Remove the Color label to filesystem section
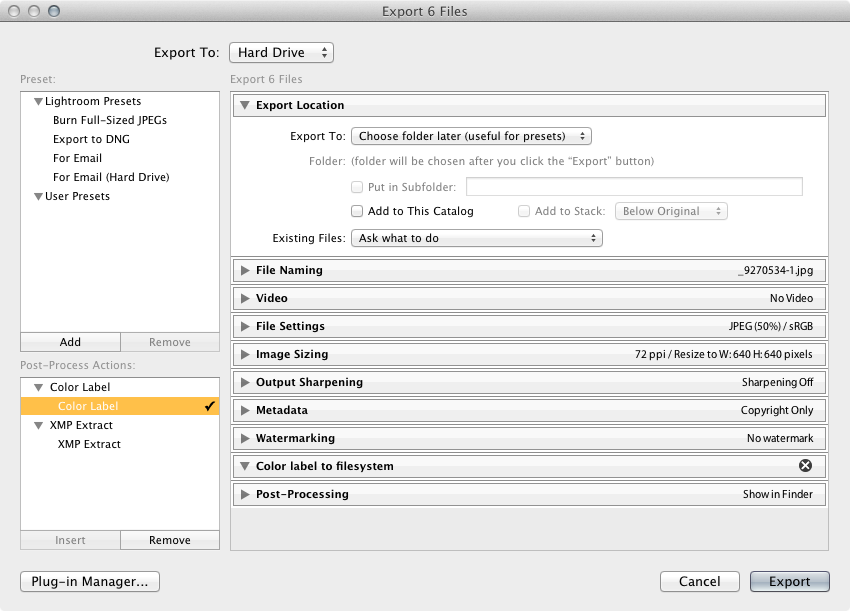Viewport: 850px width, 611px height. [x=805, y=466]
